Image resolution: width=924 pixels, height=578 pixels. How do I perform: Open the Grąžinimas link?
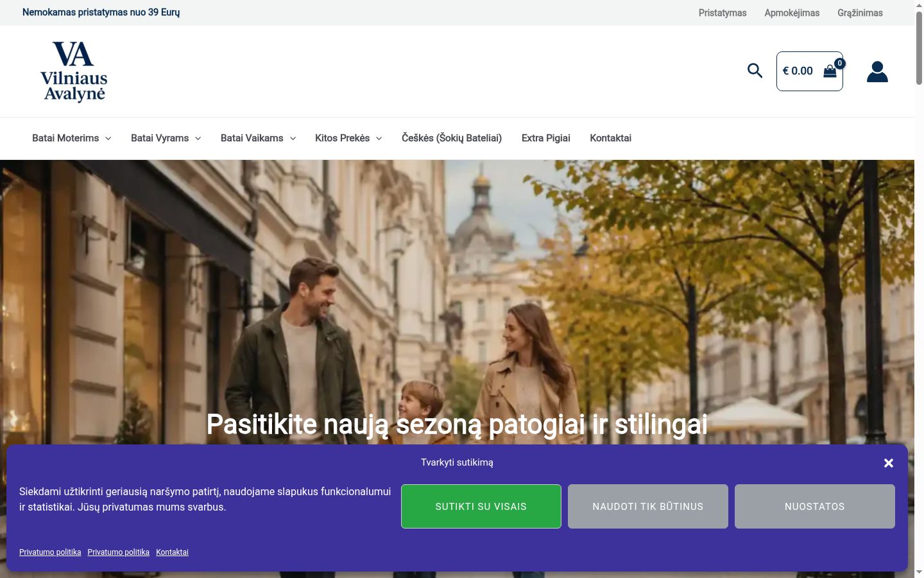pyautogui.click(x=860, y=13)
